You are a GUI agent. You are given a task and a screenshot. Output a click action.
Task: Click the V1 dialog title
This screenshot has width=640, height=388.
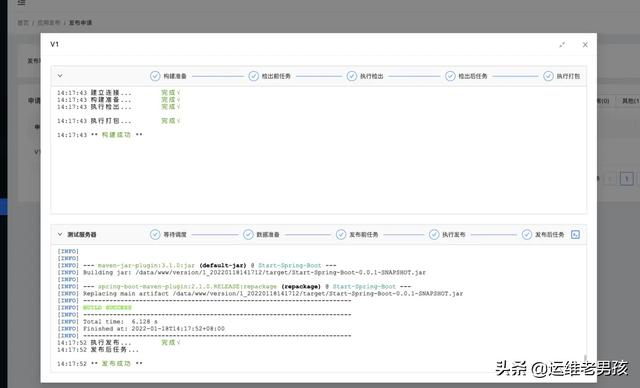54,44
